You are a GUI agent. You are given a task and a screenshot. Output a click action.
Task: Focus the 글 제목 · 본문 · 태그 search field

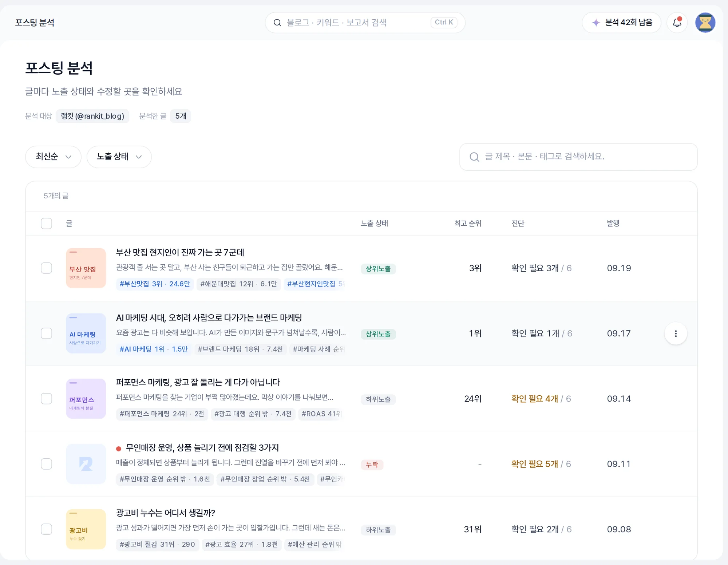click(x=578, y=157)
